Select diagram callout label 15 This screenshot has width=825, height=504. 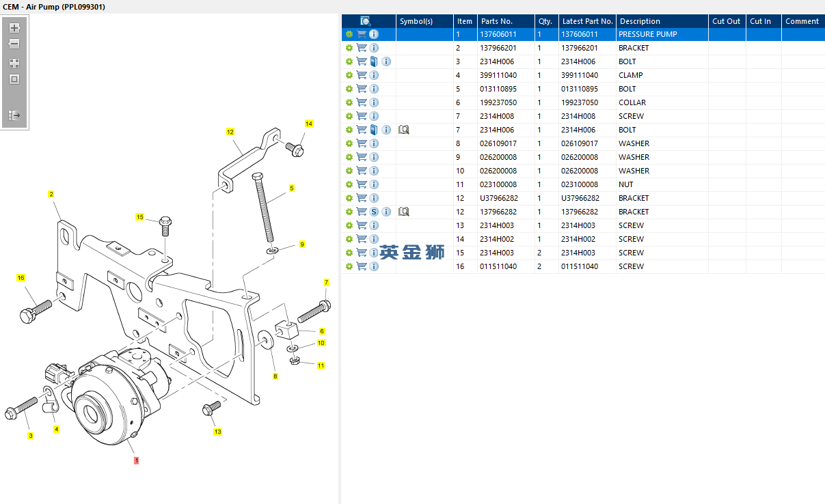(140, 217)
